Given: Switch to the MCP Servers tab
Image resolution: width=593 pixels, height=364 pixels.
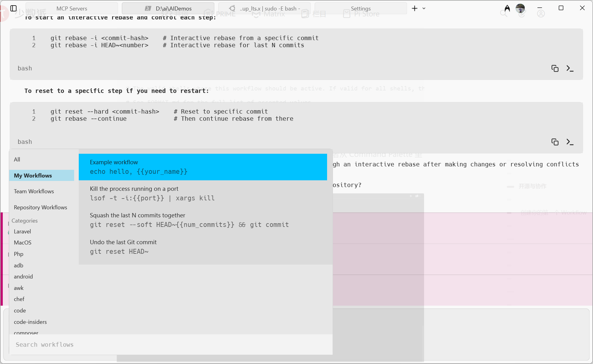Looking at the screenshot, I should click(x=72, y=8).
